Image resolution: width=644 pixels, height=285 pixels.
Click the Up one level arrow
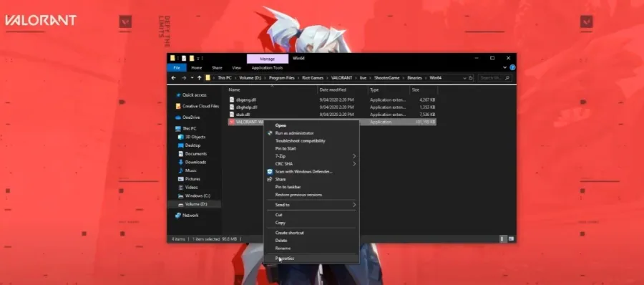click(x=200, y=78)
